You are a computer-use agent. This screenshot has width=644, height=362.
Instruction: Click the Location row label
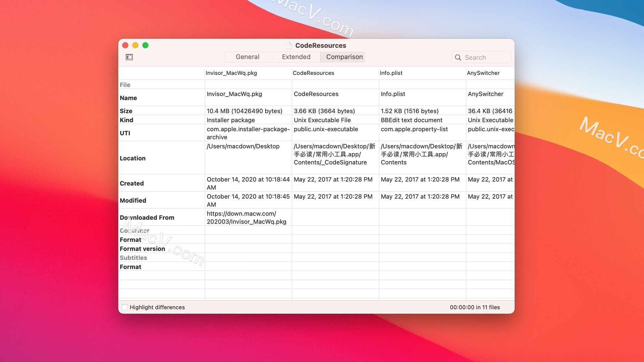click(x=132, y=158)
